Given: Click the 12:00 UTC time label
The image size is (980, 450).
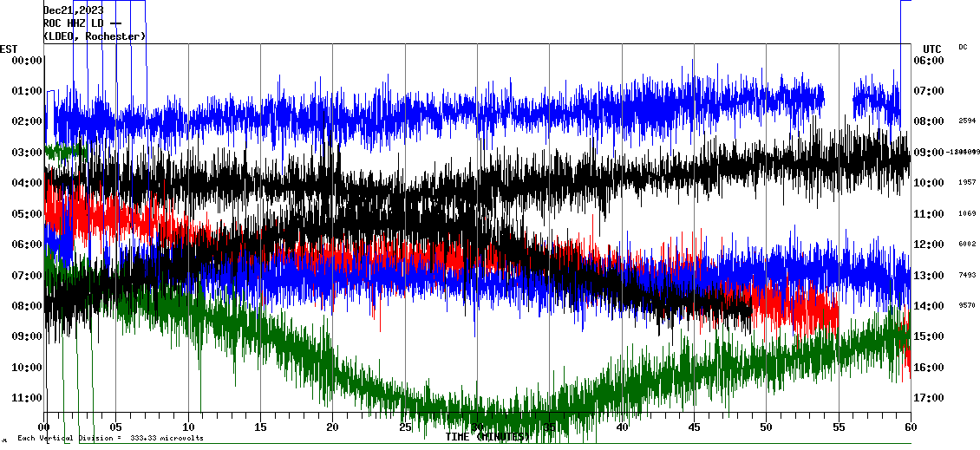Looking at the screenshot, I should pos(929,245).
